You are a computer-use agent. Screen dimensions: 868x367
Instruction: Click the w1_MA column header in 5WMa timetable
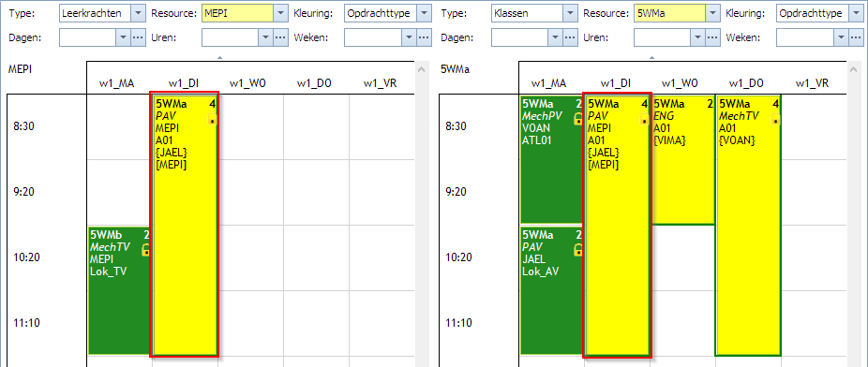[x=548, y=83]
